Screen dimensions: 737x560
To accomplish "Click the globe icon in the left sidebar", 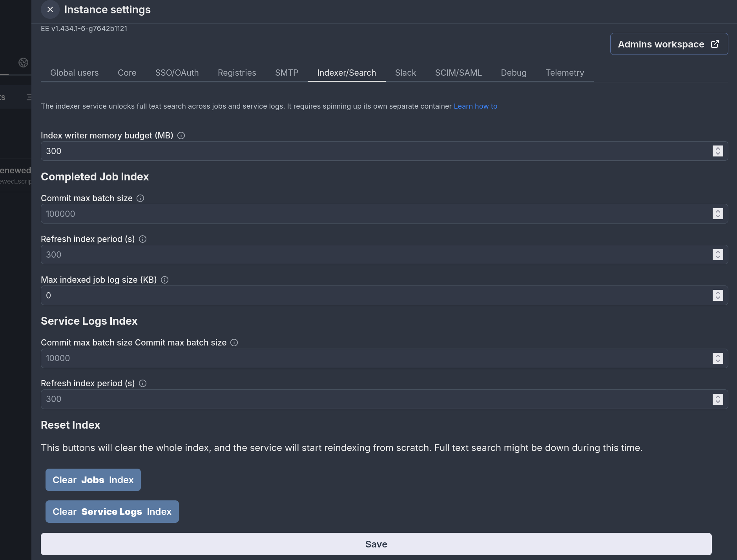I will 23,62.
